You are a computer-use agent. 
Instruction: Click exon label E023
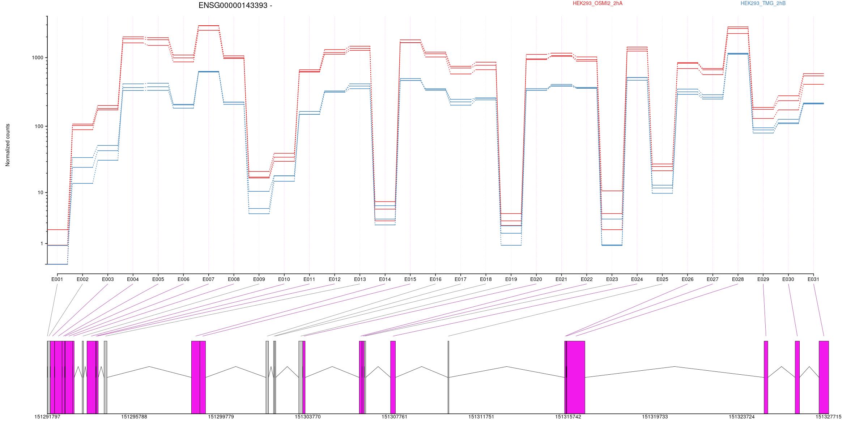(x=612, y=279)
